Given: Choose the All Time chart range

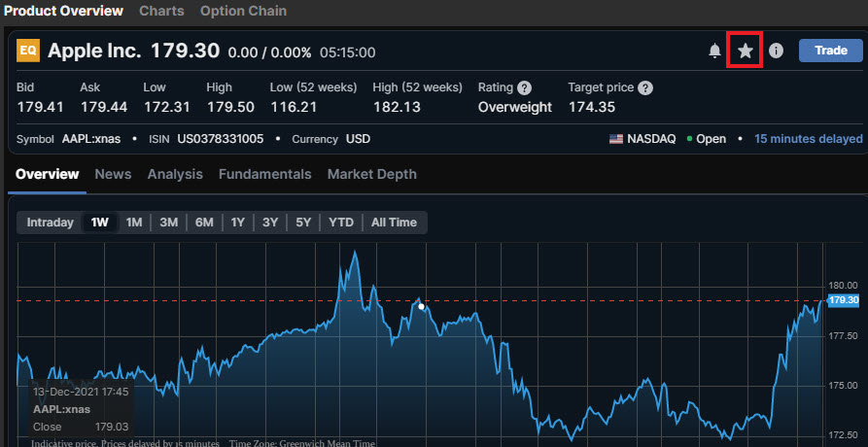Looking at the screenshot, I should pyautogui.click(x=394, y=223).
